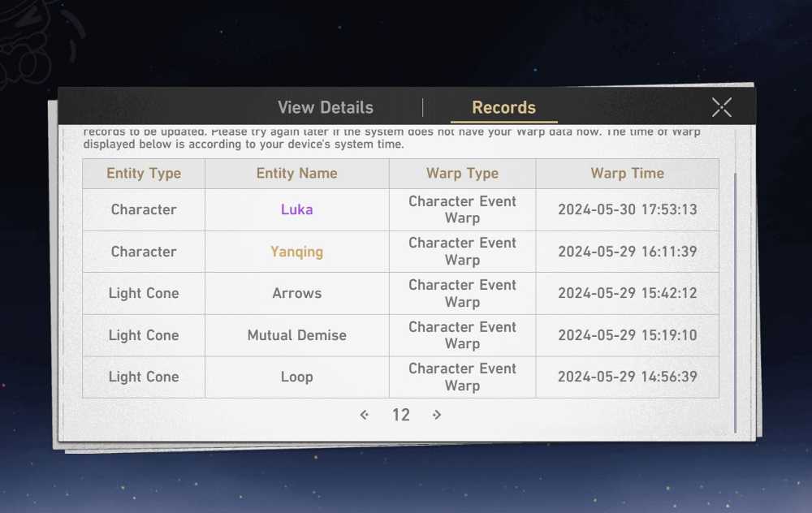Click Character Event Warp in Yanqing row
Viewport: 812px width, 513px height.
click(x=463, y=252)
